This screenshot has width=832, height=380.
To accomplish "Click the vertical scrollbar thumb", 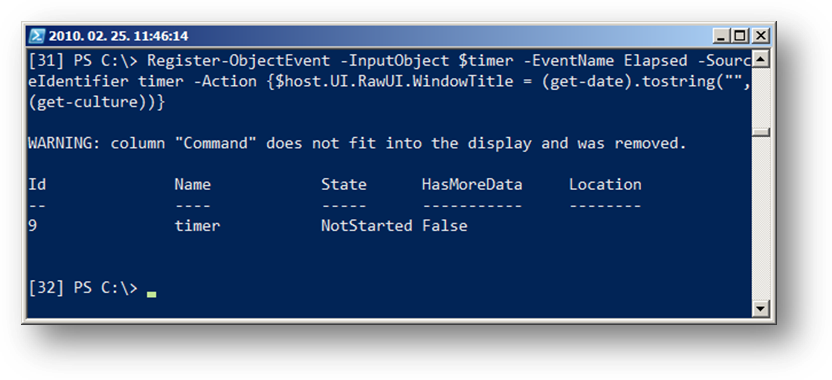I will pyautogui.click(x=760, y=132).
